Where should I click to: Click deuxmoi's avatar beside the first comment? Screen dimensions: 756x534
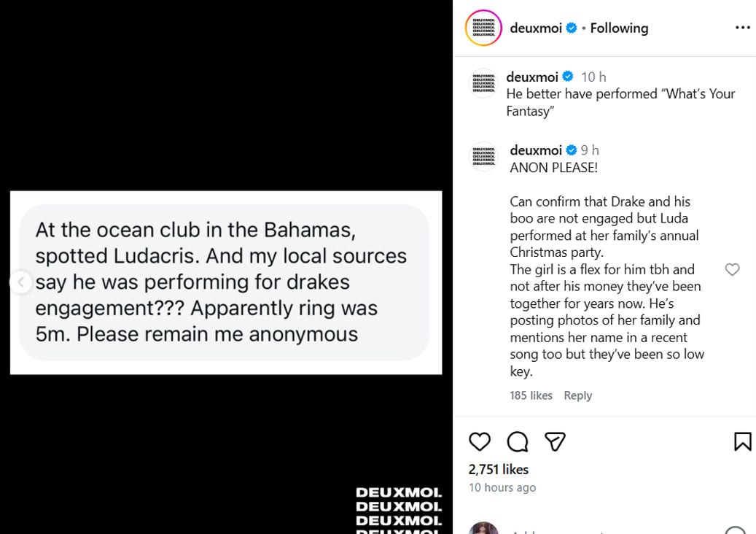(483, 82)
